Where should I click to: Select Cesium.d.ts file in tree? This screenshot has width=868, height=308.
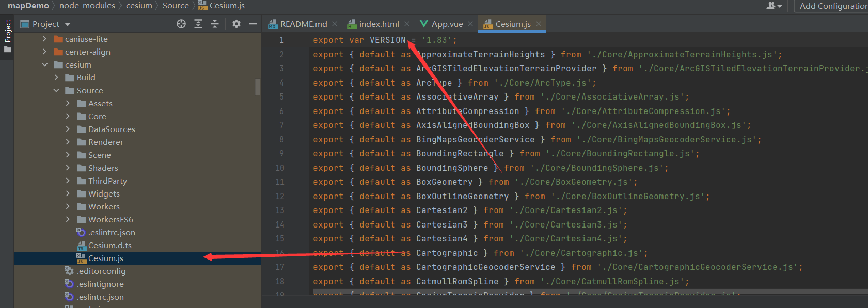pos(109,245)
